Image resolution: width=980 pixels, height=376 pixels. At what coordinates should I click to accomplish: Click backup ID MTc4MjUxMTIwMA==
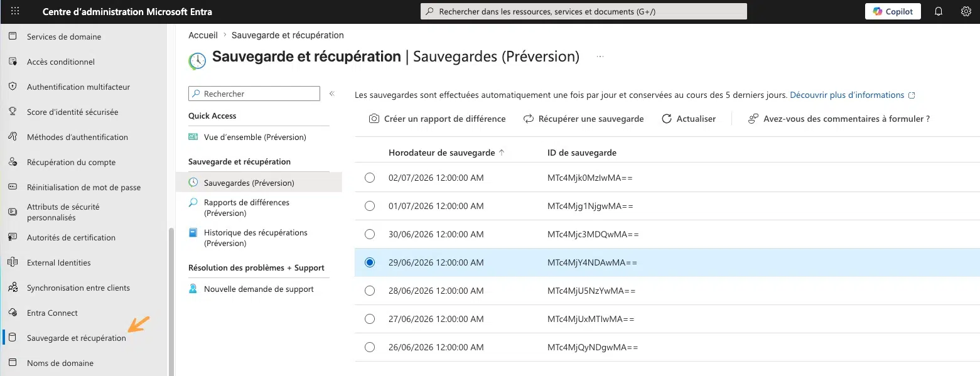coord(591,319)
